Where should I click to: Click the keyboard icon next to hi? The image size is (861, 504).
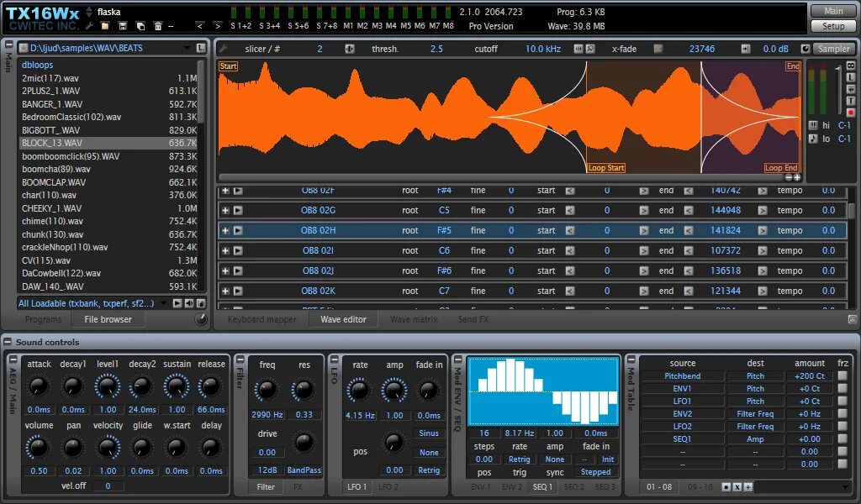pyautogui.click(x=813, y=126)
